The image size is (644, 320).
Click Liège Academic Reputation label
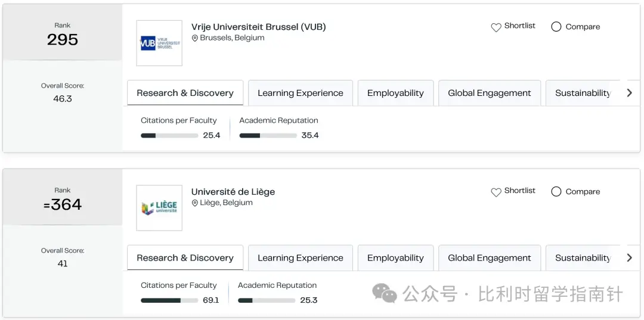pyautogui.click(x=277, y=285)
